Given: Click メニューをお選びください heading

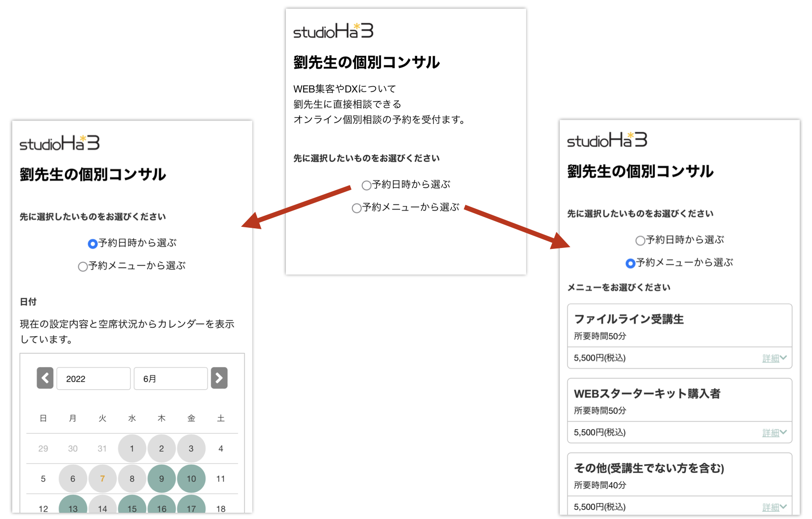Looking at the screenshot, I should [x=618, y=287].
